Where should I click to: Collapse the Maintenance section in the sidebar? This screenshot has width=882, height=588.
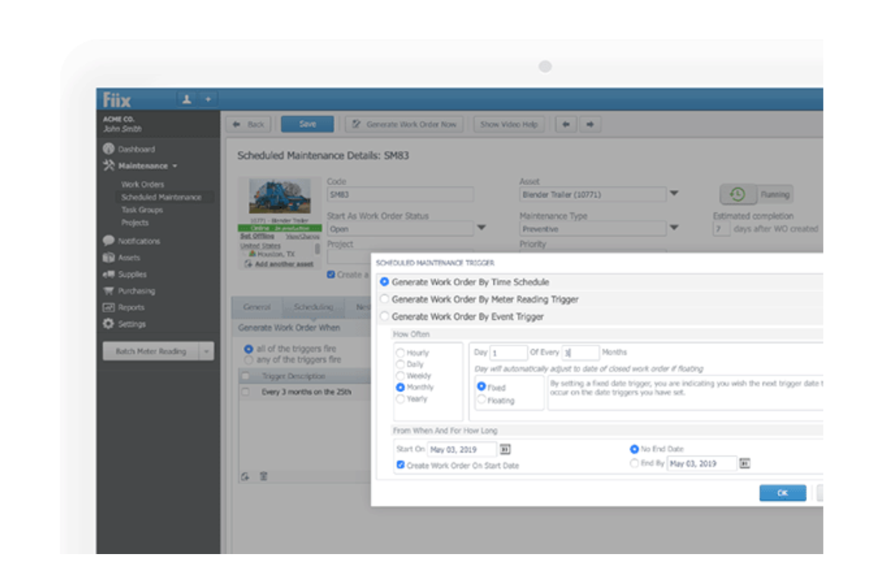tap(173, 166)
